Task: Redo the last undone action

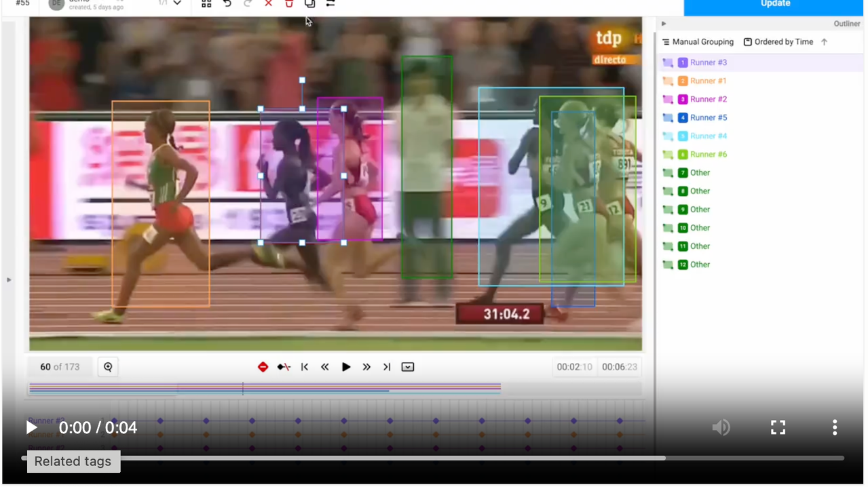Action: pyautogui.click(x=247, y=5)
